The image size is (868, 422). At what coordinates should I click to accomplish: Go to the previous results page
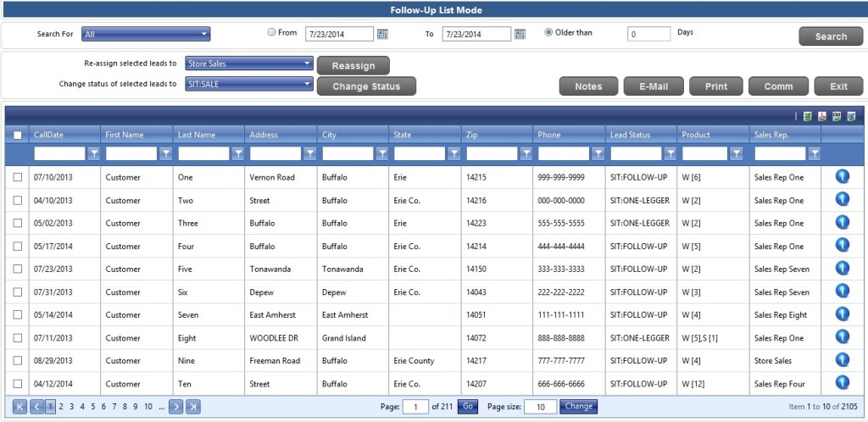[37, 407]
